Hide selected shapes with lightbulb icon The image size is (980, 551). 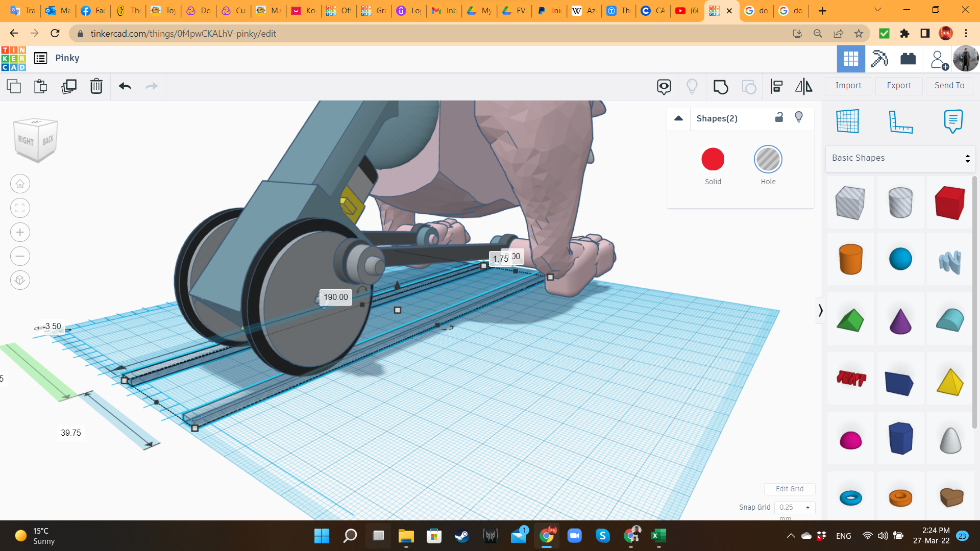click(799, 117)
